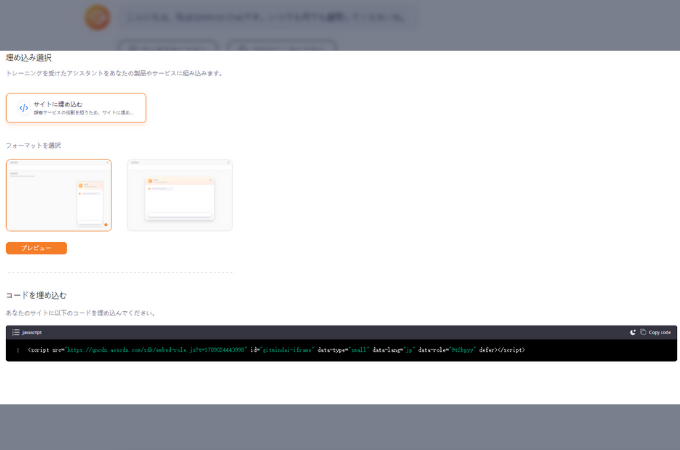Viewport: 680px width, 450px height.
Task: Click the list icon beside javascript label
Action: [16, 332]
